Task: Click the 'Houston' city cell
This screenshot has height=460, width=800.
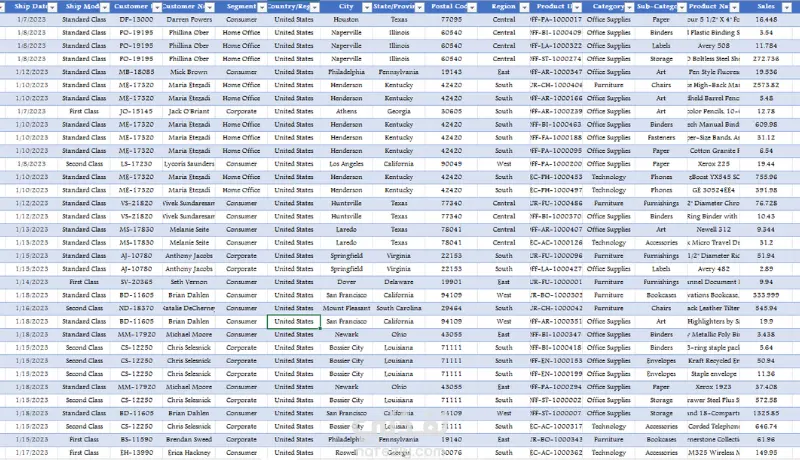Action: tap(346, 19)
